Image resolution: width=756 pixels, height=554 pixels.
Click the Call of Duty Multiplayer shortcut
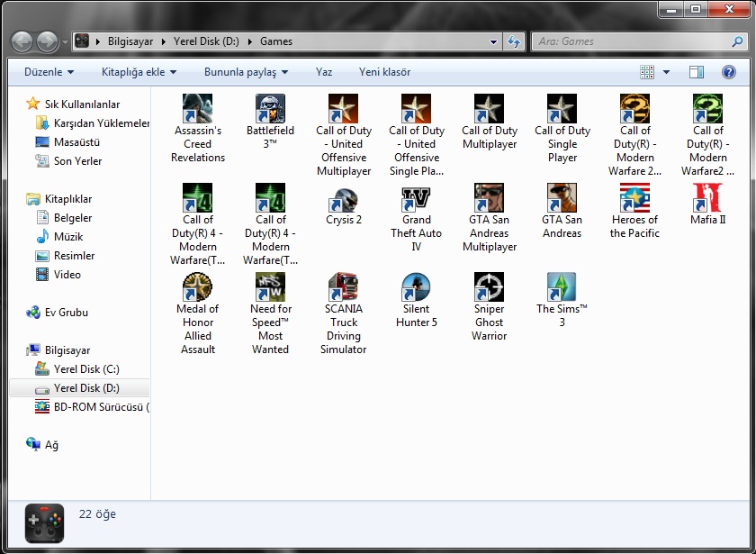(489, 122)
